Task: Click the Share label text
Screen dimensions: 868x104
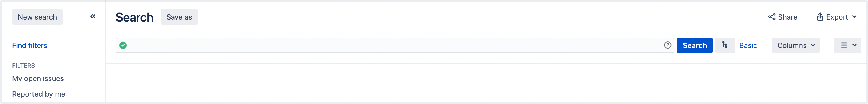Action: pyautogui.click(x=787, y=17)
